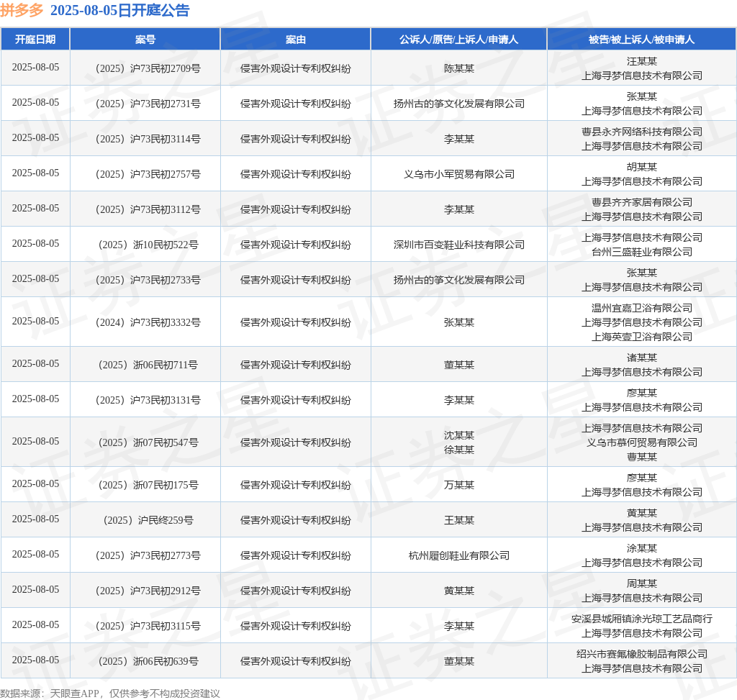Click plaintiff 董某某 in row 浙06民初711号

(458, 365)
